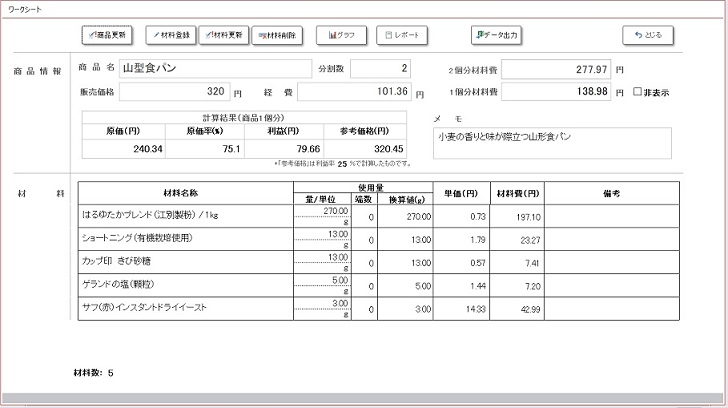This screenshot has width=728, height=408.
Task: Click the 単価 cell 0.73
Action: point(461,217)
